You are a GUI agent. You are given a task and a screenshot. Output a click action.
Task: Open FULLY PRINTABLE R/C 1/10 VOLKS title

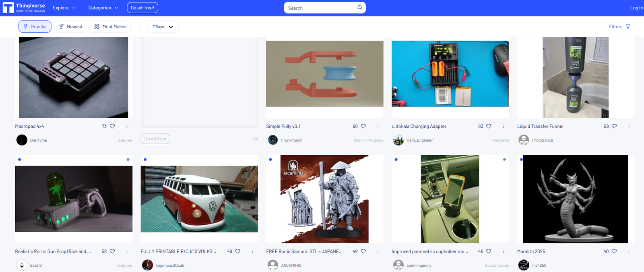coord(178,251)
